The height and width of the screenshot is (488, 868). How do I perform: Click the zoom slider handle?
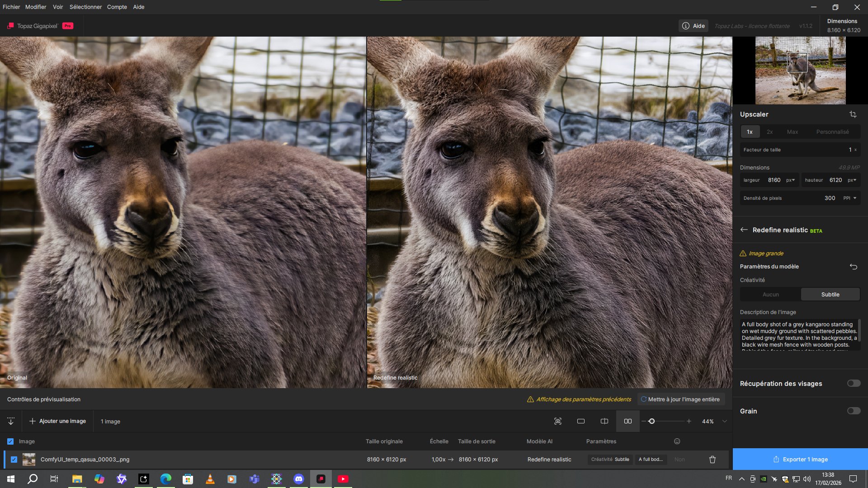click(x=651, y=421)
